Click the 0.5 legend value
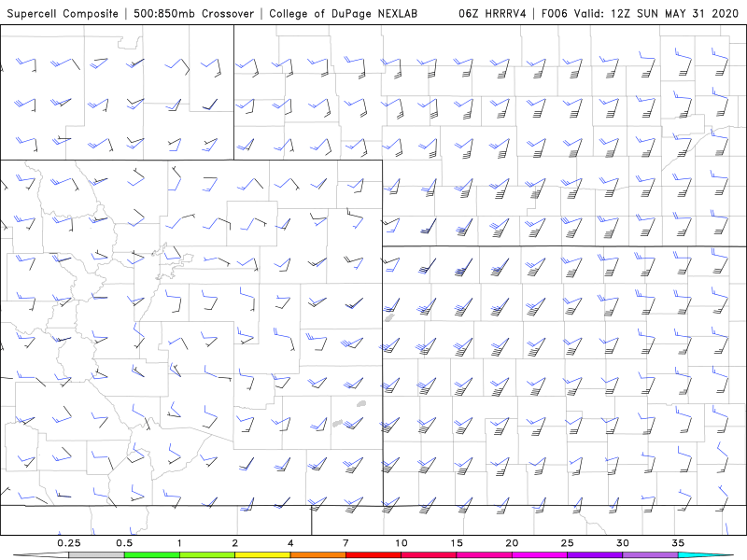The height and width of the screenshot is (560, 747). point(124,543)
